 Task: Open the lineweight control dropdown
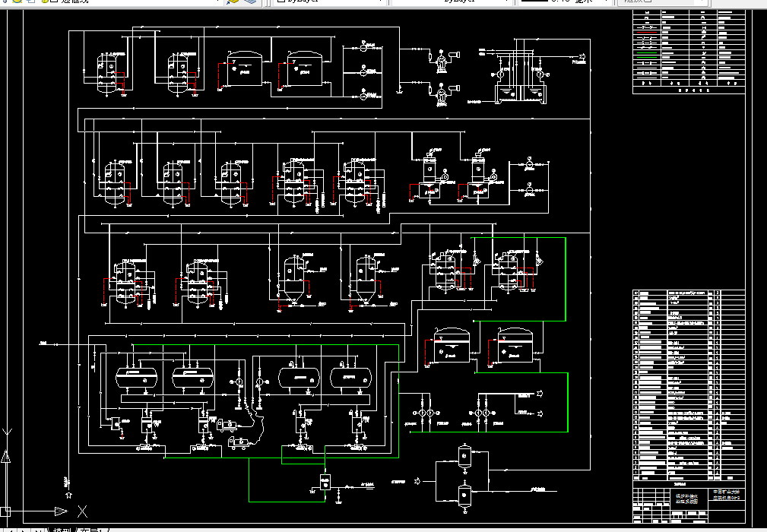tap(565, 2)
